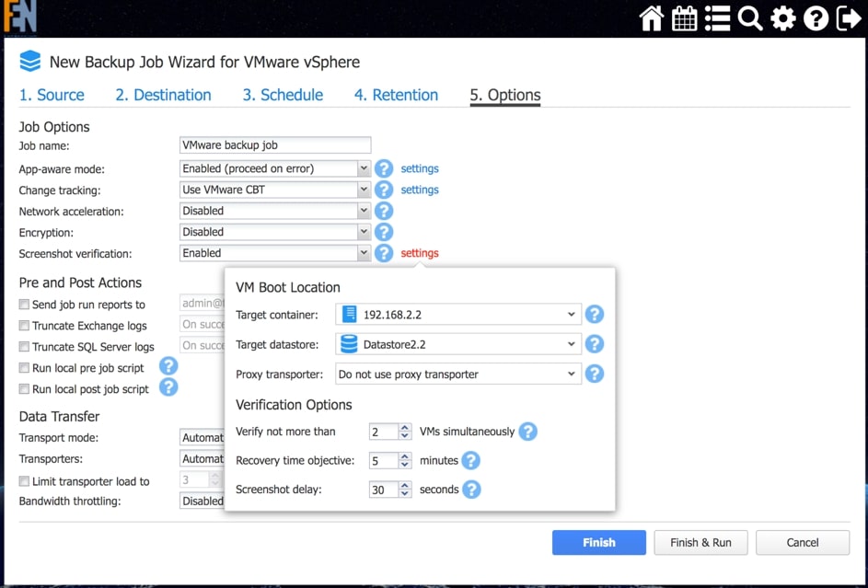Click the home icon in top bar
This screenshot has height=588, width=868.
pyautogui.click(x=652, y=18)
